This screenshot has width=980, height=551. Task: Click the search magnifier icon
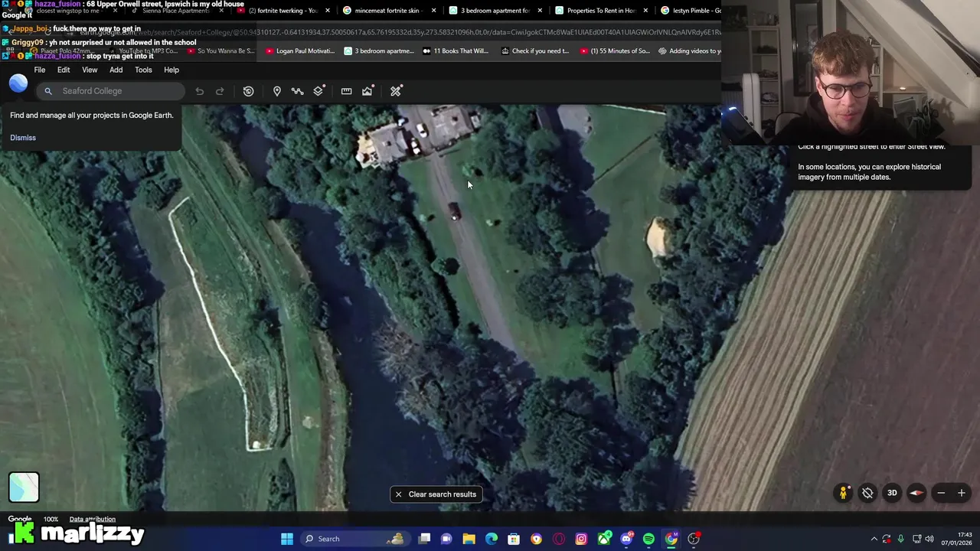pyautogui.click(x=48, y=91)
